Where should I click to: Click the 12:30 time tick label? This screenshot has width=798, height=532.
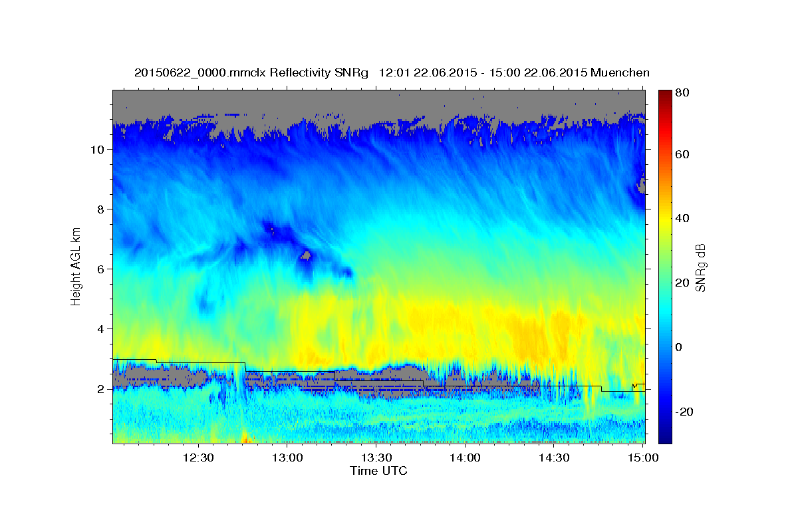pos(198,458)
